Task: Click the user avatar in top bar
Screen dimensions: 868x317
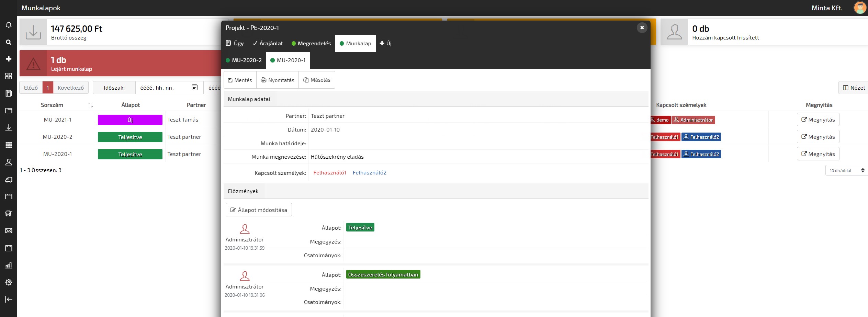Action: (860, 8)
